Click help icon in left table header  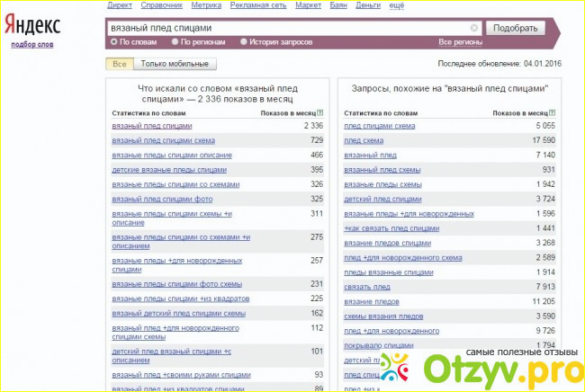[320, 114]
